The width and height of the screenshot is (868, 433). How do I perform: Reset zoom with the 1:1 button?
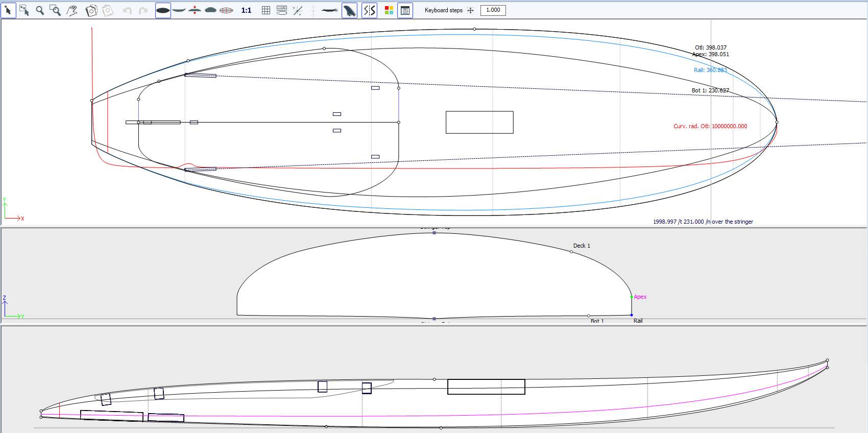click(246, 10)
